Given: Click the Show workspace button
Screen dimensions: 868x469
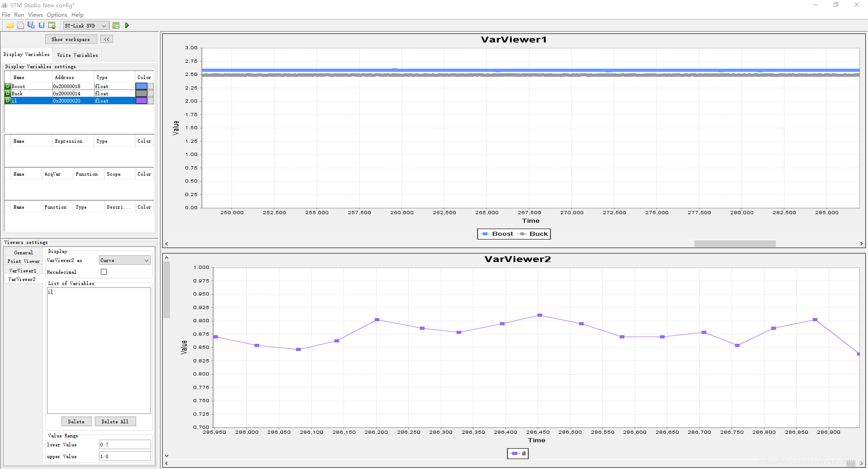Looking at the screenshot, I should (71, 39).
